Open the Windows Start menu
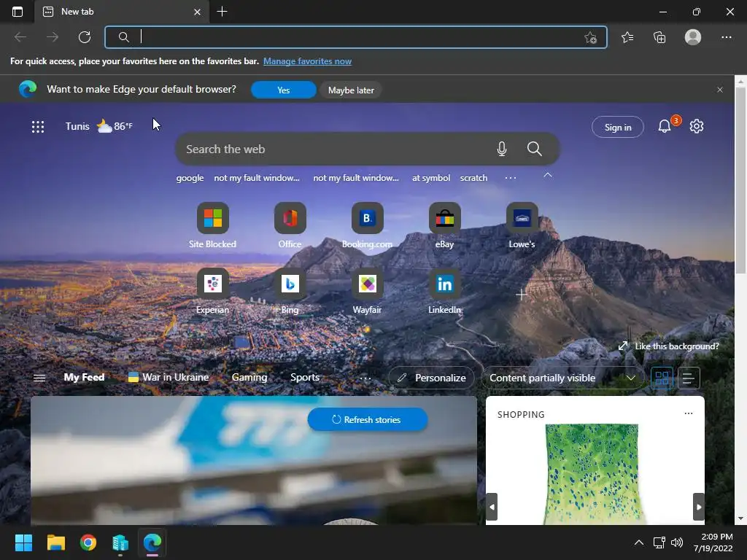Viewport: 747px width, 560px height. coord(23,542)
